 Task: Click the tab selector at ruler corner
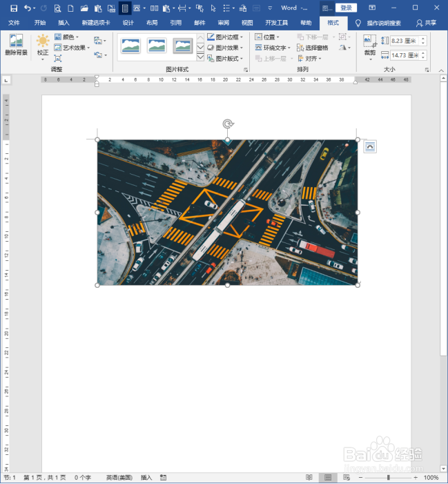[6, 80]
